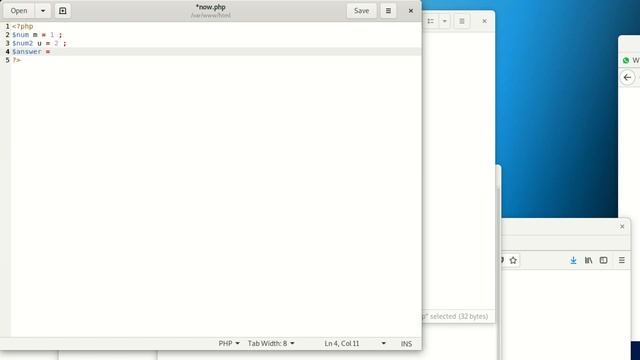This screenshot has width=640, height=360.
Task: Click the $answer line in the editor
Action: 216,51
